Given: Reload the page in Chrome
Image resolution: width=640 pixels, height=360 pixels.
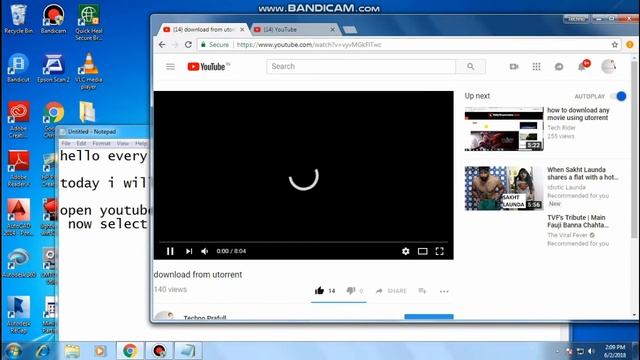Looking at the screenshot, I should pos(188,44).
